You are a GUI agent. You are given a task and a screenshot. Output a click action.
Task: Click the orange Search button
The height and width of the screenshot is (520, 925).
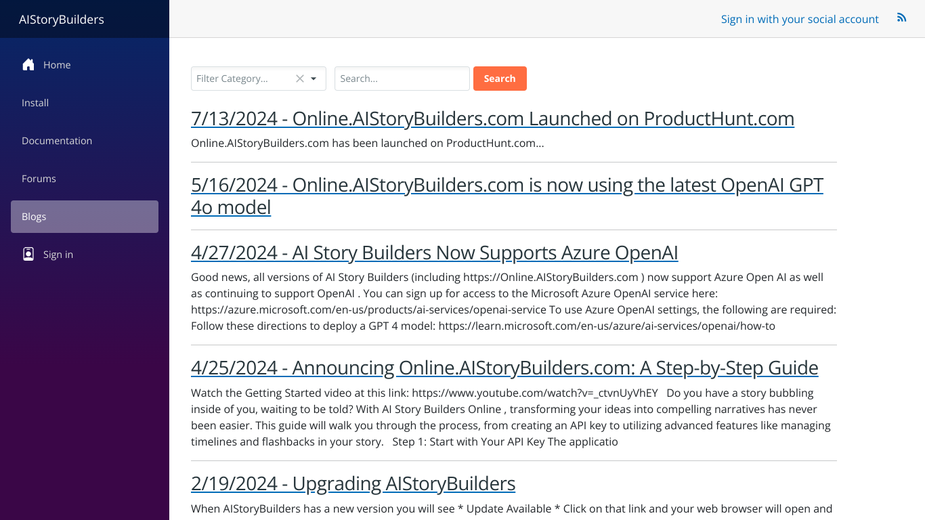pos(500,79)
